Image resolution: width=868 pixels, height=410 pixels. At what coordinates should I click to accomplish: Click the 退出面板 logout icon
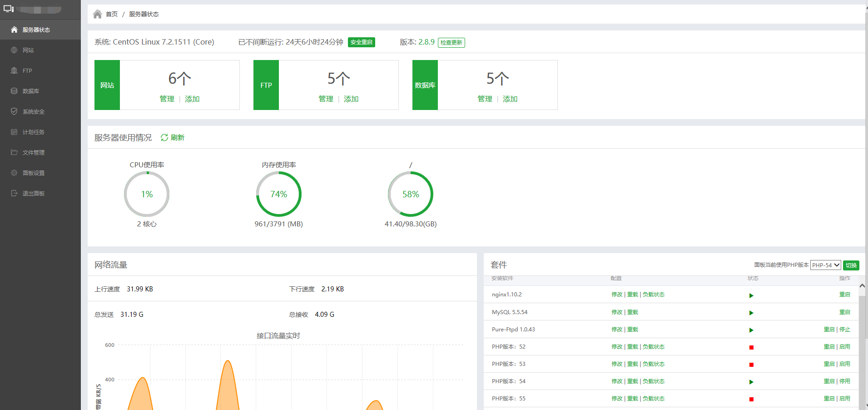tap(14, 193)
